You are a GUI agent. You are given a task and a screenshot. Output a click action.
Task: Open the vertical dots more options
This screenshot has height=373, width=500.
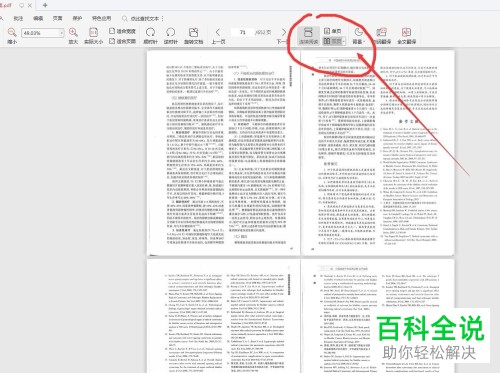163,18
